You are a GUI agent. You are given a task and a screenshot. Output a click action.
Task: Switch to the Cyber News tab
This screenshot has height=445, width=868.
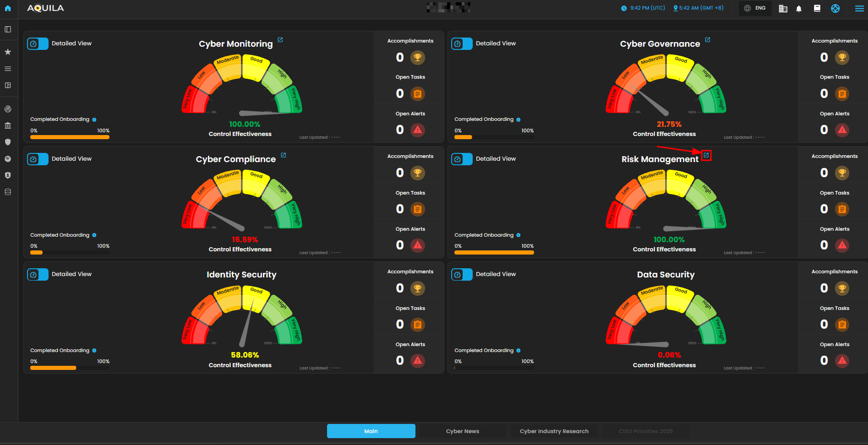click(x=462, y=431)
